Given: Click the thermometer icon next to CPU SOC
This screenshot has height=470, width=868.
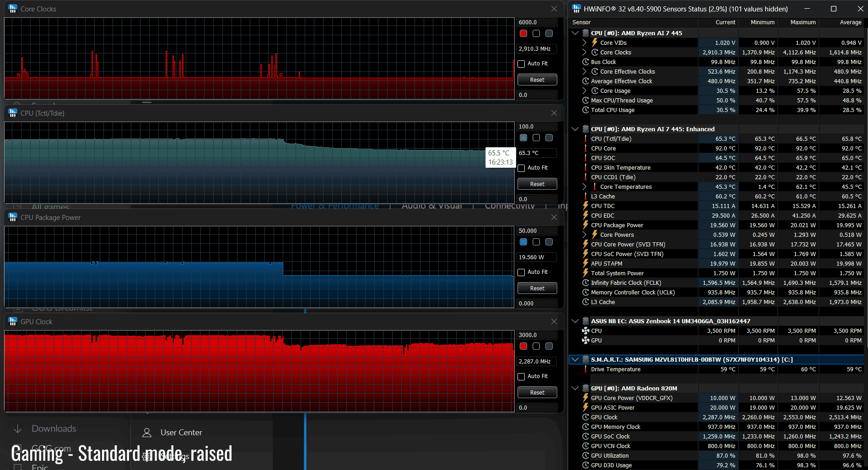Looking at the screenshot, I should point(585,158).
